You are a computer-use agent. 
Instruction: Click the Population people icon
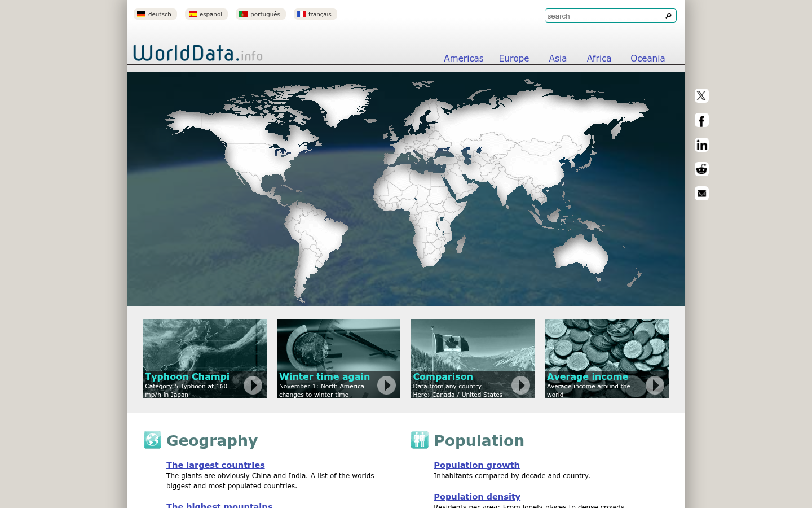click(420, 440)
